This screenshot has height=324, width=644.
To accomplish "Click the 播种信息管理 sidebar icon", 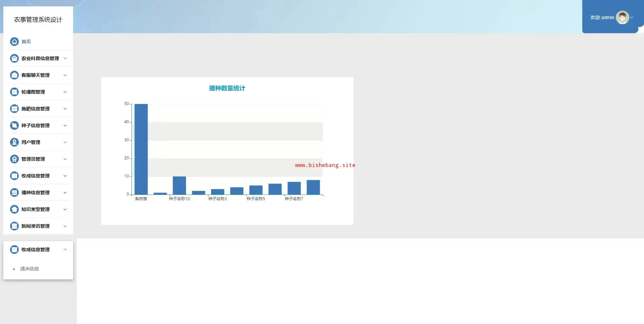I will point(14,193).
